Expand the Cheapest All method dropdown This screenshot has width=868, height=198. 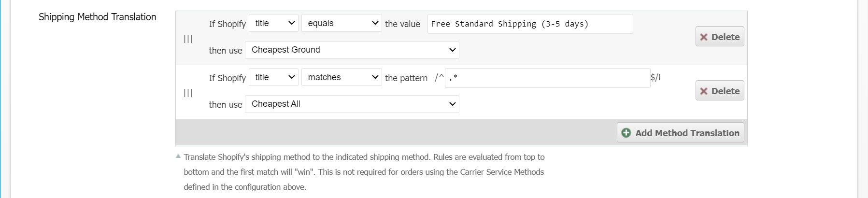[x=352, y=104]
